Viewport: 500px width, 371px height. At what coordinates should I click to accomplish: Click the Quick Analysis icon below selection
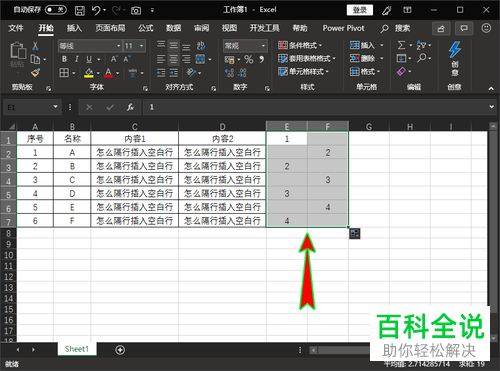click(355, 234)
